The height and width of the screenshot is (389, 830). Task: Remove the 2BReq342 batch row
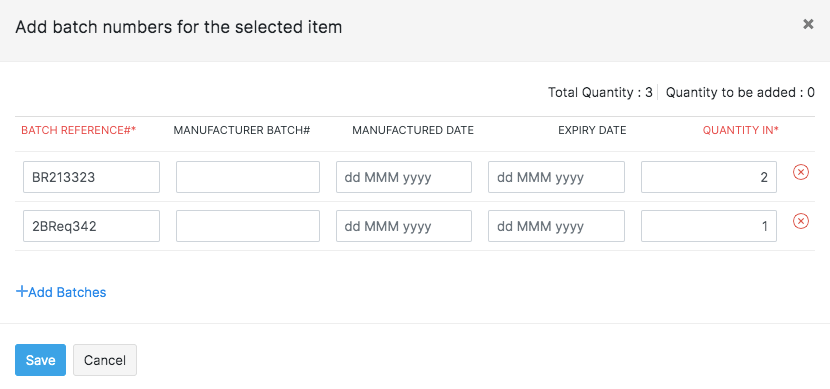[x=800, y=221]
